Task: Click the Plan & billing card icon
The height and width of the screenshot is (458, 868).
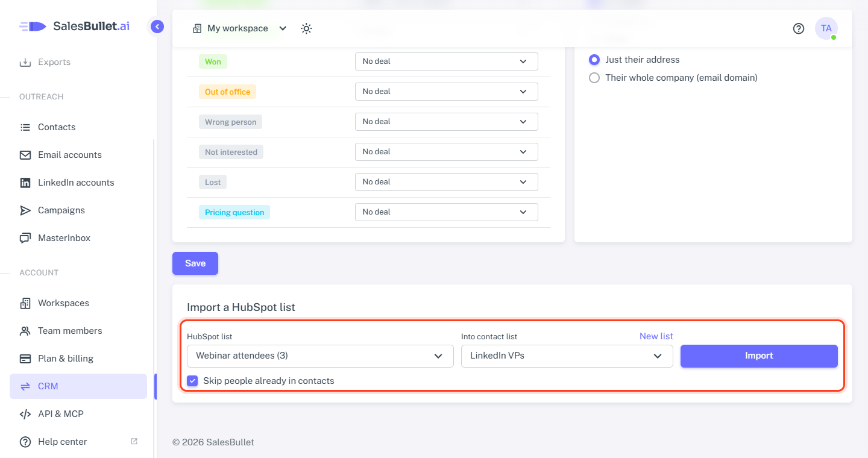Action: 25,359
